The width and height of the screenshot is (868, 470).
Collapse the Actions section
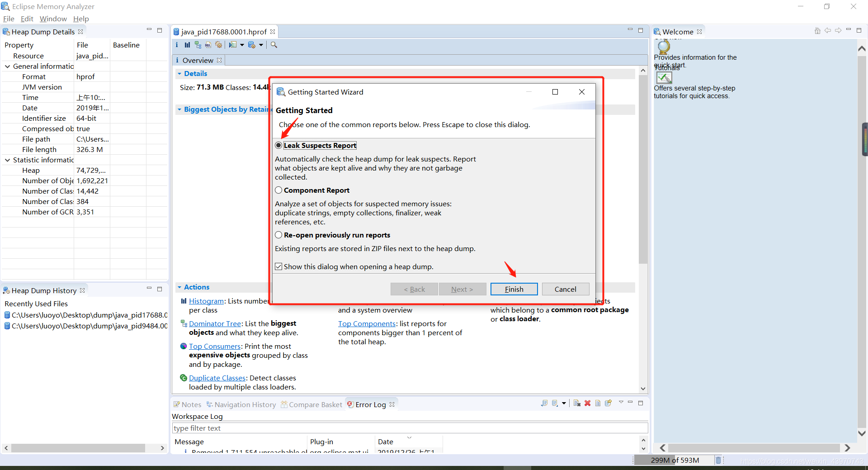tap(179, 287)
